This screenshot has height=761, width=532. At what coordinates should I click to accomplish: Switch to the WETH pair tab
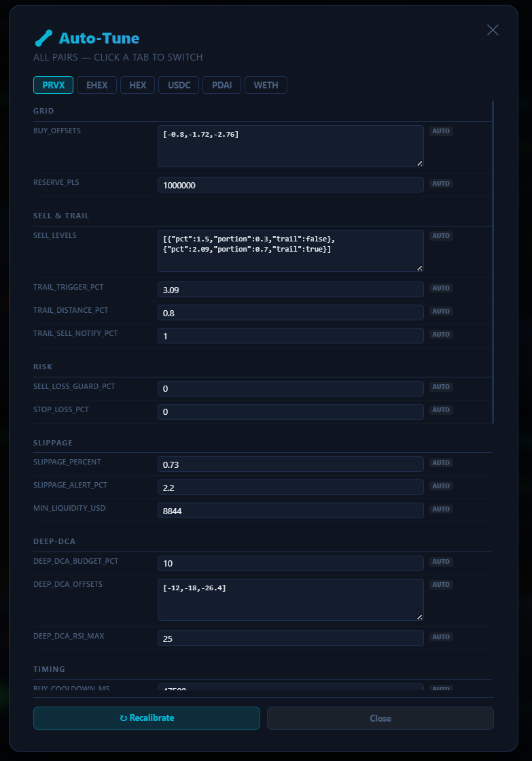tap(266, 85)
